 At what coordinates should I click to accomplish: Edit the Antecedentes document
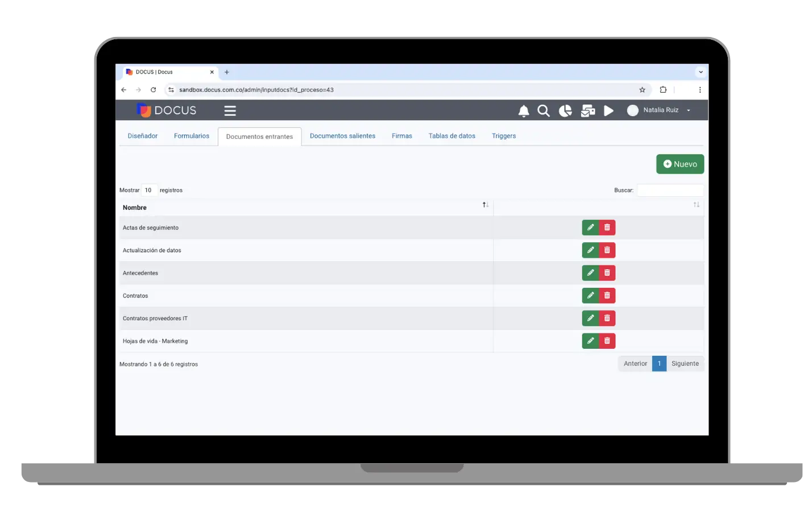click(590, 273)
